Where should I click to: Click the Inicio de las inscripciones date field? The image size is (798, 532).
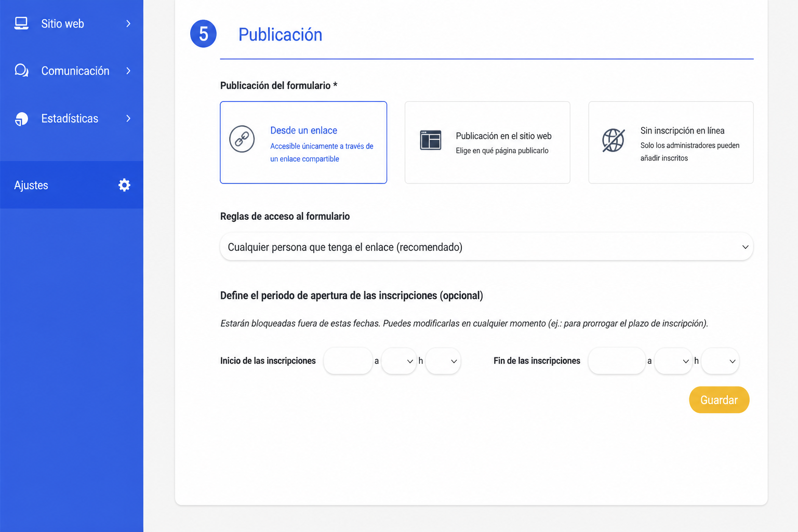click(x=348, y=361)
